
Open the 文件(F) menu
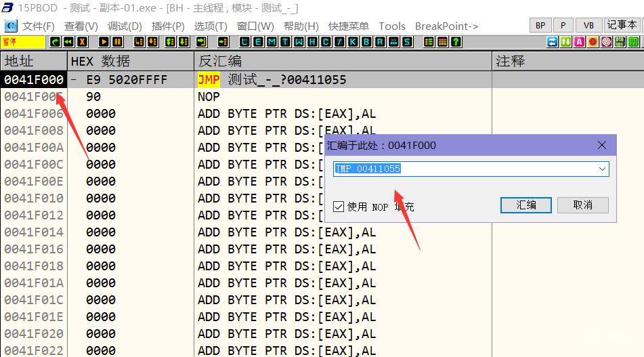[x=38, y=26]
